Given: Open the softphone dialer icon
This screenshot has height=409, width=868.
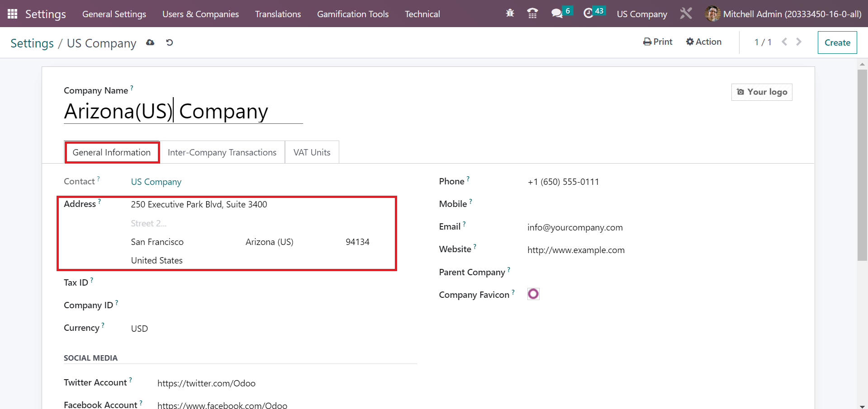Looking at the screenshot, I should 532,14.
